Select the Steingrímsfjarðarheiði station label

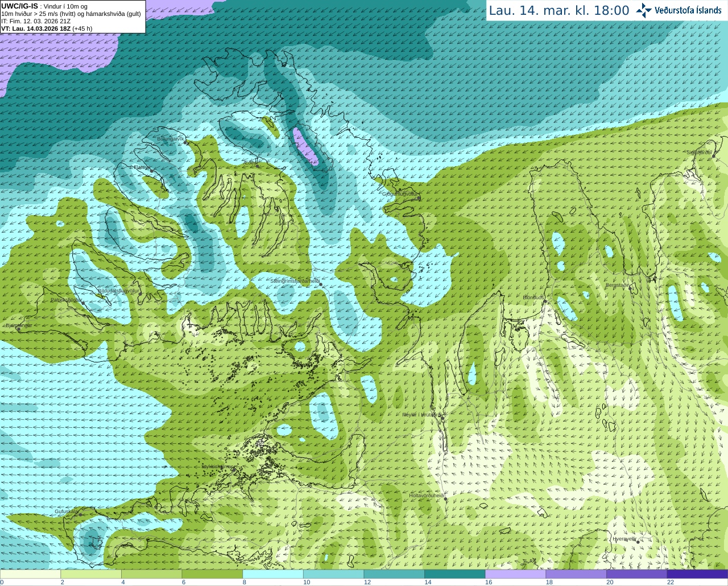tap(295, 281)
